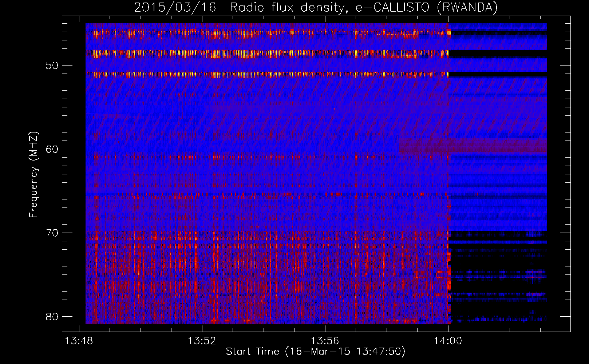
Task: Click the 60 frequency tick label
Action: 52,149
